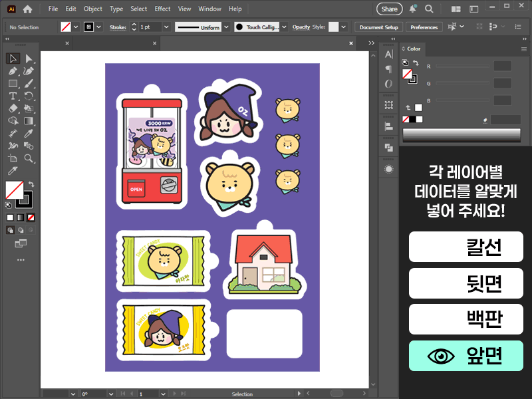The height and width of the screenshot is (399, 532).
Task: Open the Window menu
Action: 209,9
